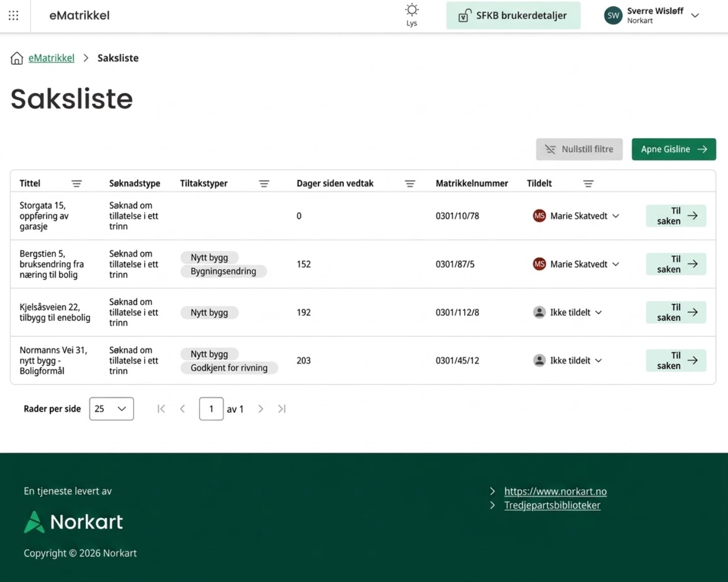Go to next page arrow
The image size is (728, 582).
tap(261, 409)
